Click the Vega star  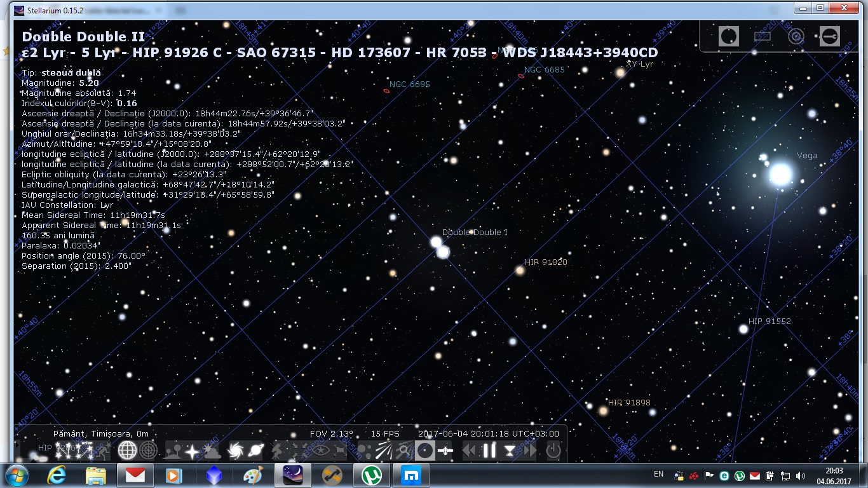[x=780, y=173]
